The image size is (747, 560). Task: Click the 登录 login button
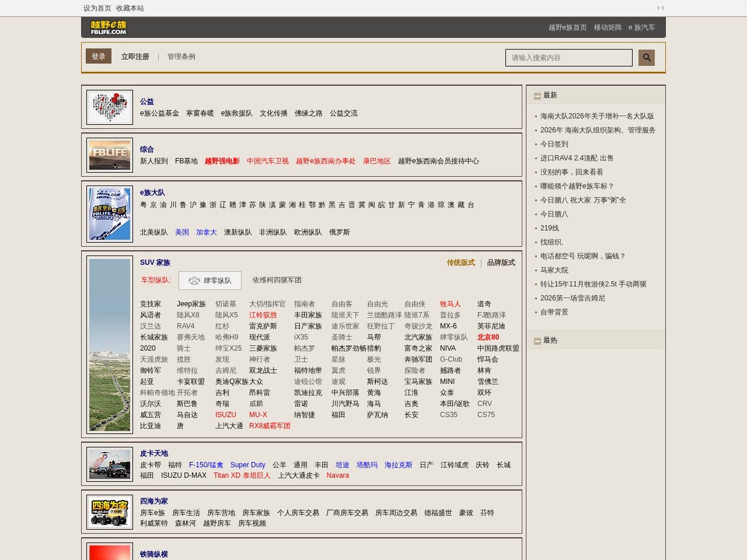tap(99, 57)
